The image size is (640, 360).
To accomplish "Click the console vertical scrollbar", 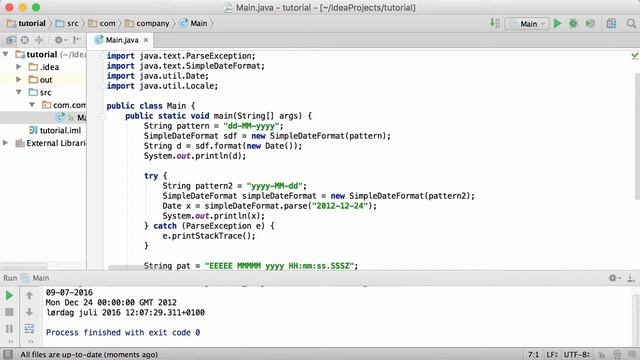I will tap(636, 310).
